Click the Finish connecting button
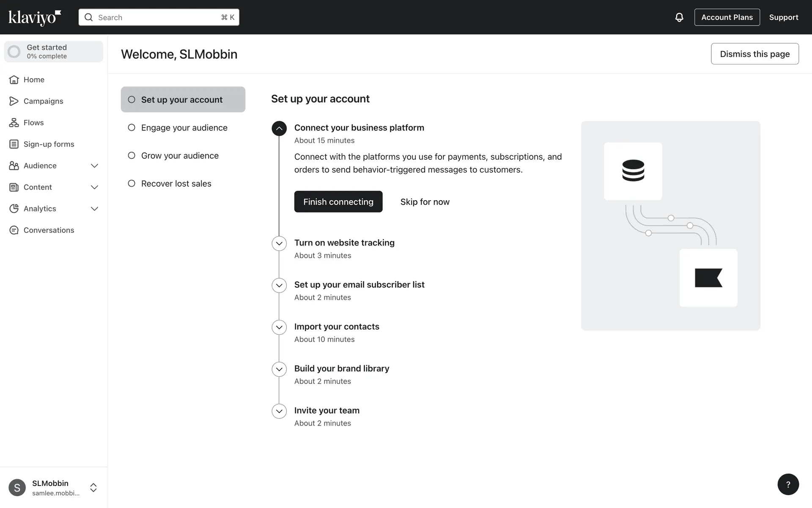The height and width of the screenshot is (508, 812). (338, 202)
